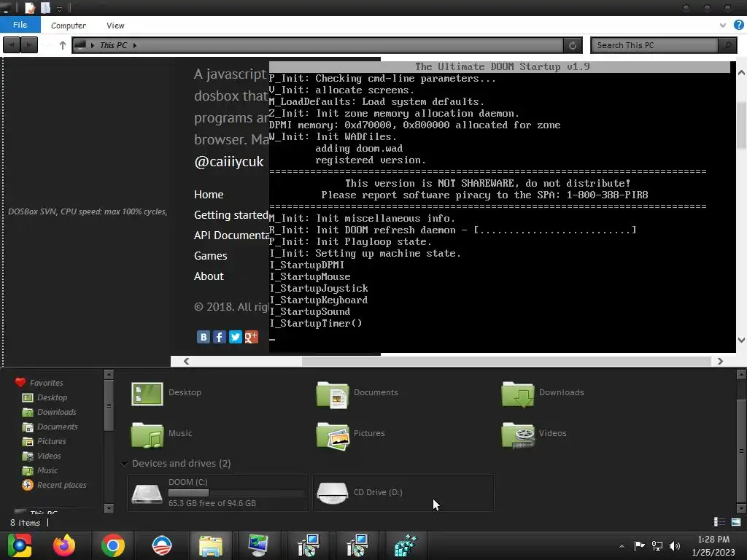Share on Twitter icon
This screenshot has width=747, height=560.
click(236, 337)
